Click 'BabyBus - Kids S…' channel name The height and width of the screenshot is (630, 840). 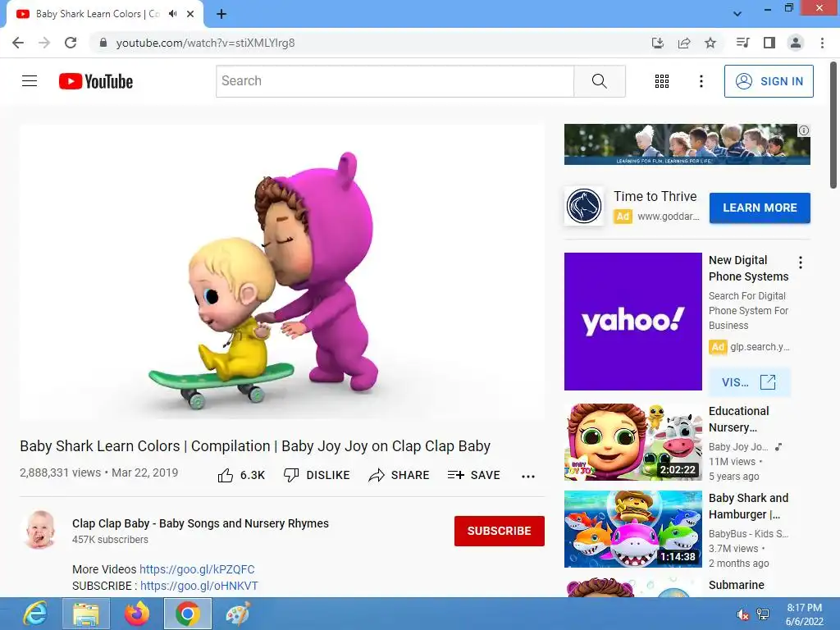coord(748,533)
